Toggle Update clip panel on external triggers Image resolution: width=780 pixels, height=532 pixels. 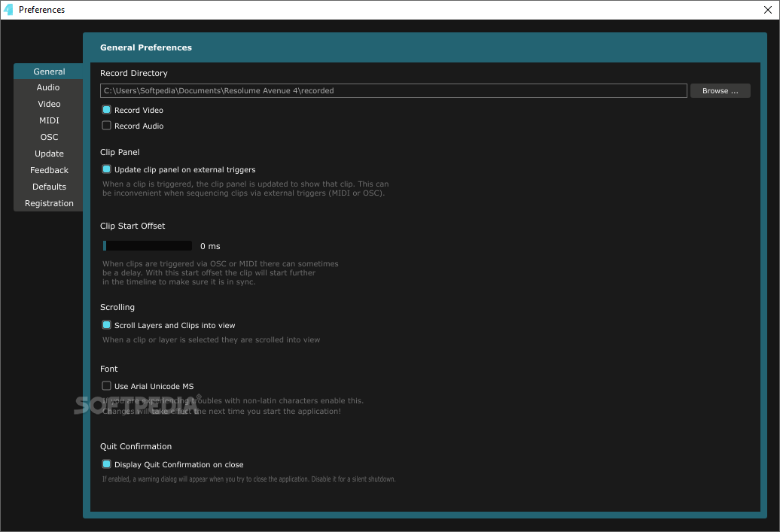point(106,169)
